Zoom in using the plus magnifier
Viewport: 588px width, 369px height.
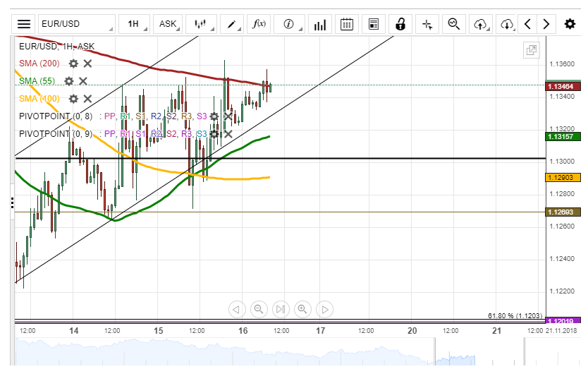coord(302,309)
